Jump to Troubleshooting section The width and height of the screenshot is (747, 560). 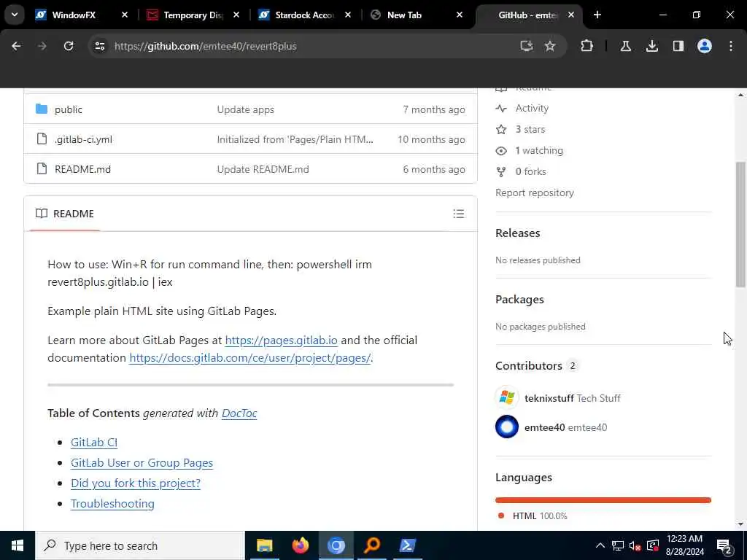[112, 504]
